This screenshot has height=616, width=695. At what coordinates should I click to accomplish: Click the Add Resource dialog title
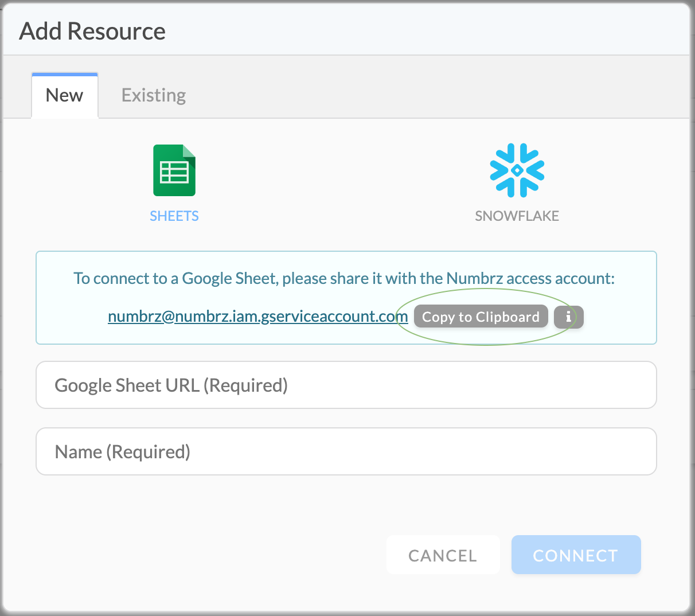coord(93,31)
